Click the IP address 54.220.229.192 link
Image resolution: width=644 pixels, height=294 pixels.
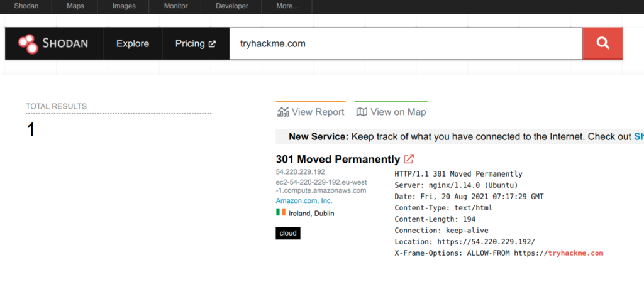[300, 171]
